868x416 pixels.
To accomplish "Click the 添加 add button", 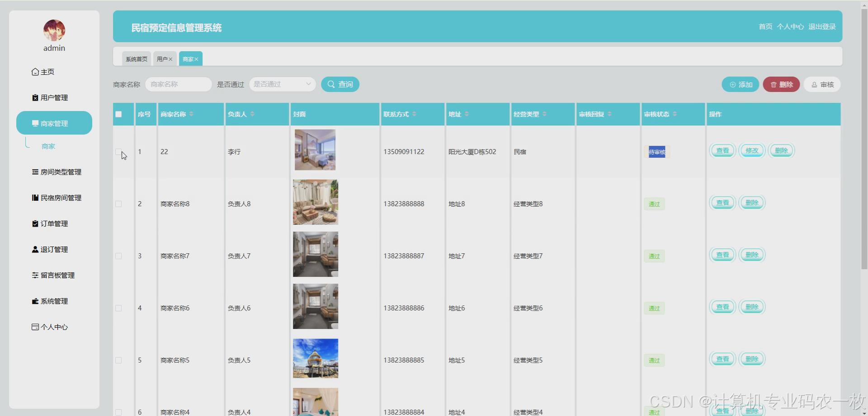I will pyautogui.click(x=741, y=85).
